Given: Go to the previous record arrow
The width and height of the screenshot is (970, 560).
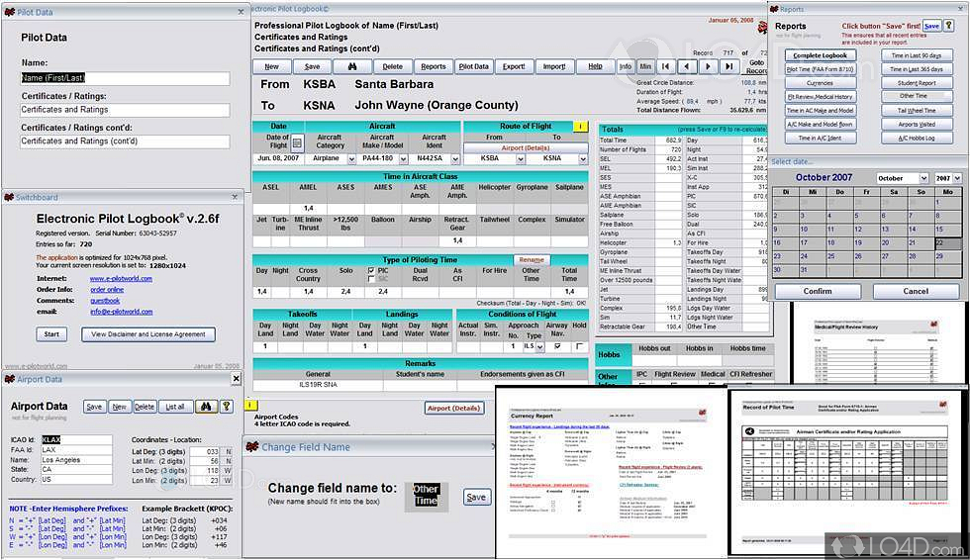Looking at the screenshot, I should [689, 66].
